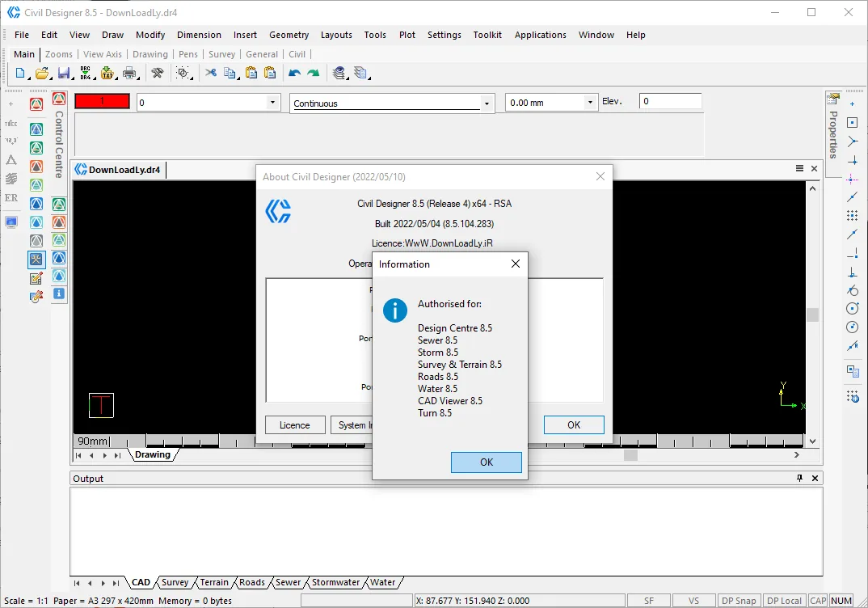
Task: Click the Save file toolbar icon
Action: click(x=64, y=73)
